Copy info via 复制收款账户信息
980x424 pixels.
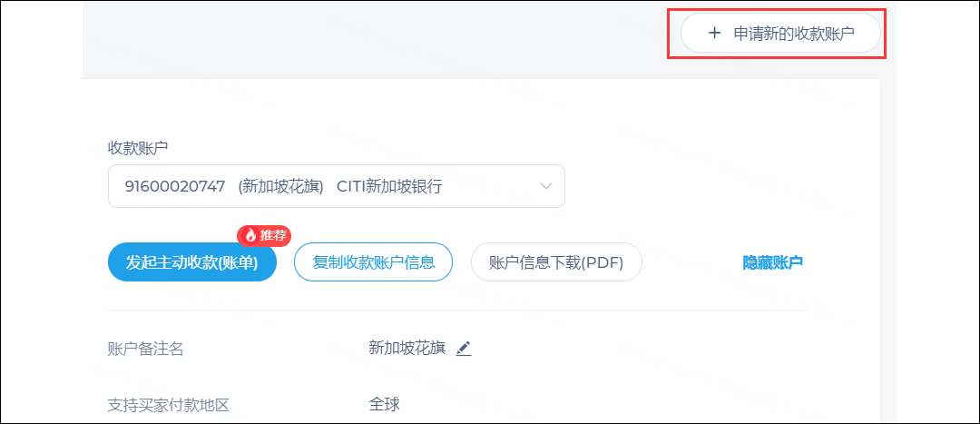tap(373, 262)
